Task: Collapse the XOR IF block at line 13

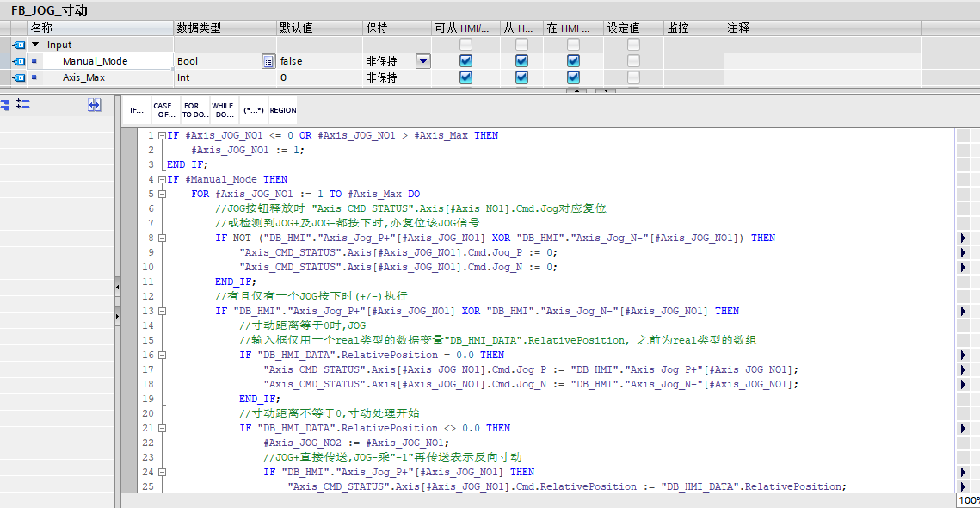Action: [x=162, y=311]
